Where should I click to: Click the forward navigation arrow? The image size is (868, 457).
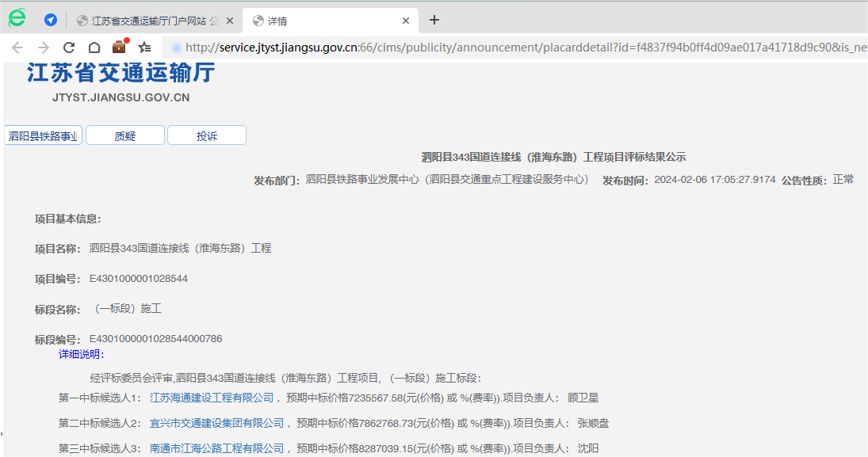point(44,48)
